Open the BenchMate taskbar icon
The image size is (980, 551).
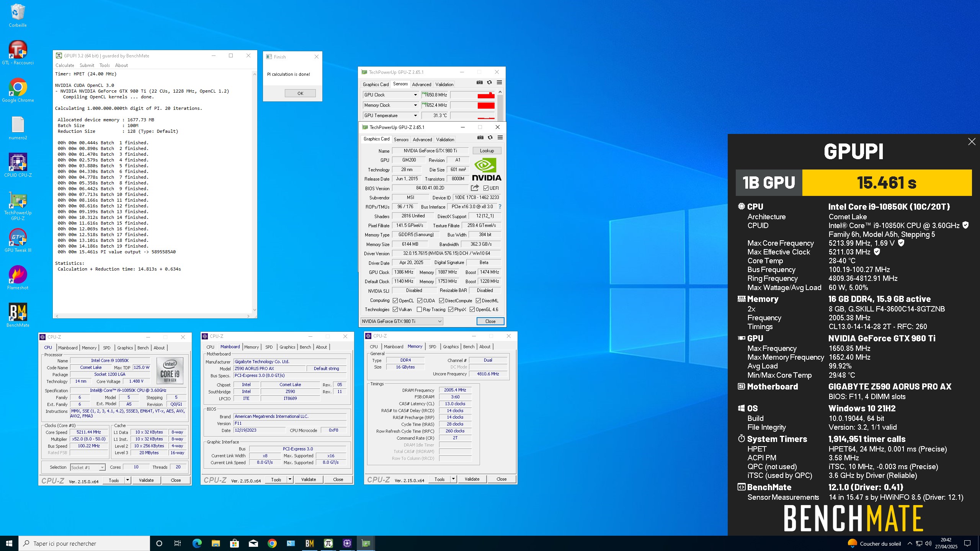309,543
